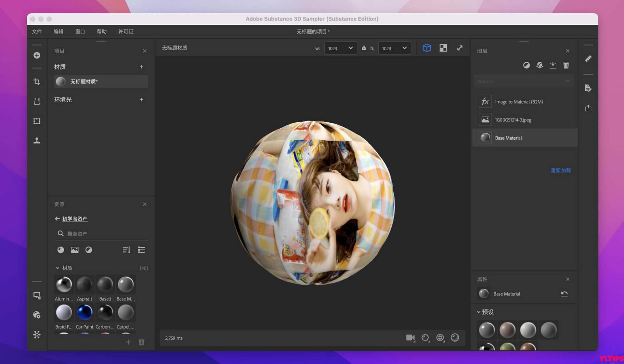The height and width of the screenshot is (364, 624).
Task: Open the width 1024 dropdown
Action: click(x=340, y=48)
